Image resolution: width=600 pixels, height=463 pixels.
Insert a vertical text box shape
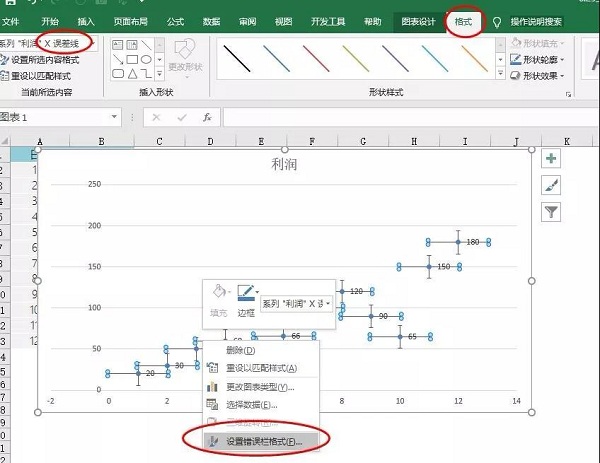[x=132, y=45]
